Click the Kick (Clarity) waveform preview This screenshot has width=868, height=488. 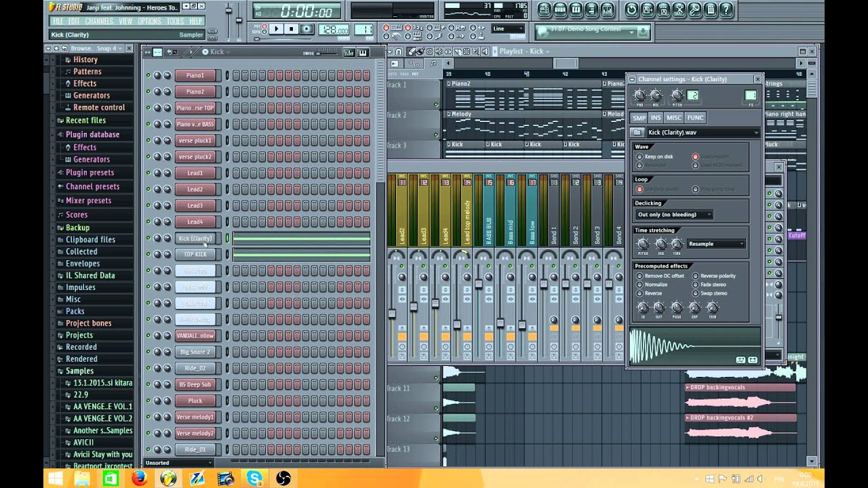(694, 346)
